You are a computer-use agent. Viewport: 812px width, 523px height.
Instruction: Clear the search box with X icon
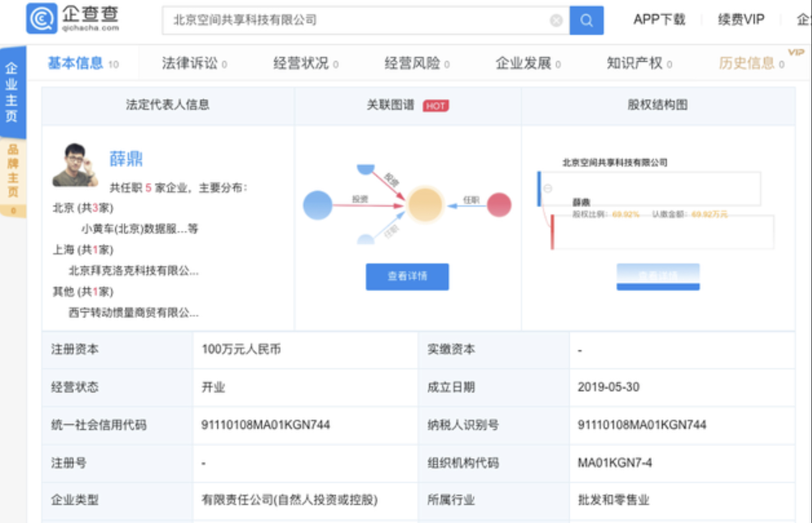click(x=556, y=20)
